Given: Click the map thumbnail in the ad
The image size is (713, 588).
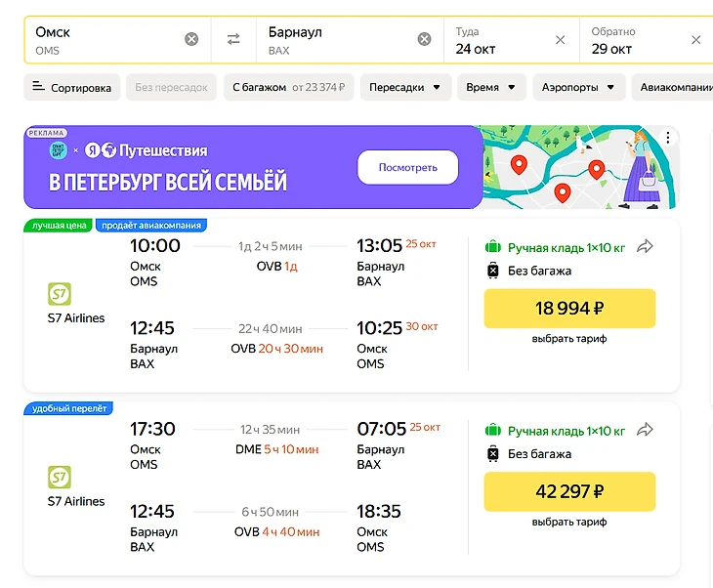Looking at the screenshot, I should click(x=566, y=166).
